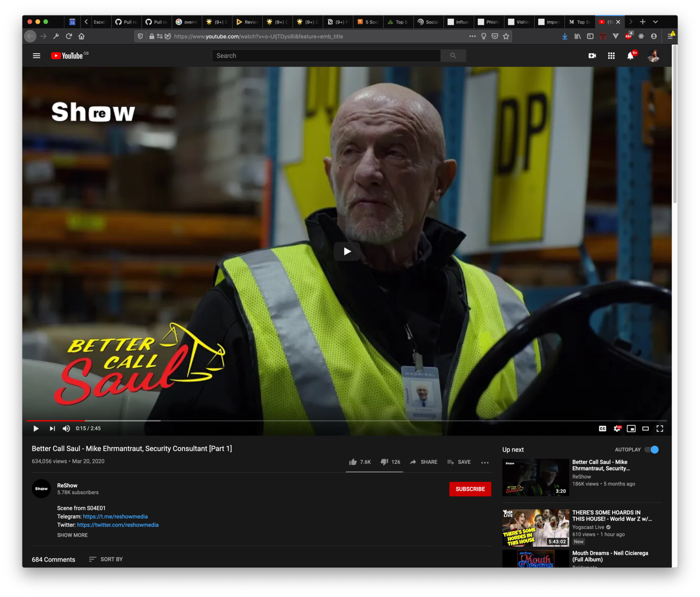Image resolution: width=700 pixels, height=597 pixels.
Task: Open page actions three dots in URL bar
Action: 472,36
